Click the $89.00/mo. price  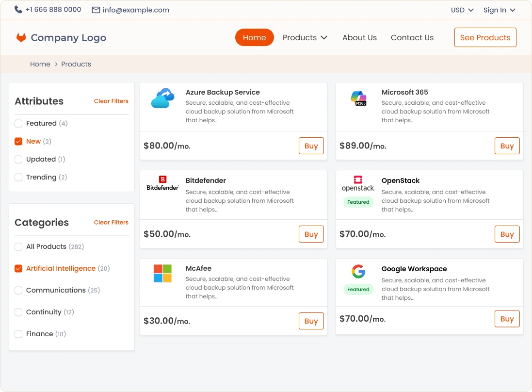pyautogui.click(x=363, y=146)
